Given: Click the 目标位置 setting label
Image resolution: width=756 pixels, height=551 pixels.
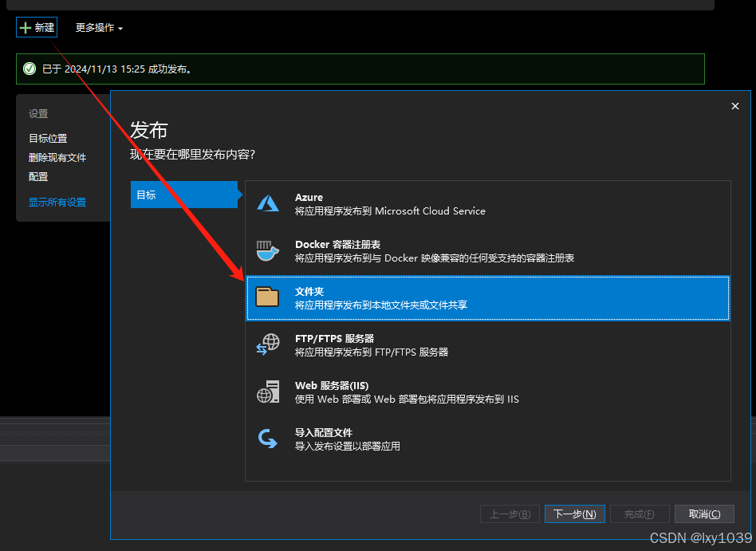Looking at the screenshot, I should pyautogui.click(x=48, y=139).
